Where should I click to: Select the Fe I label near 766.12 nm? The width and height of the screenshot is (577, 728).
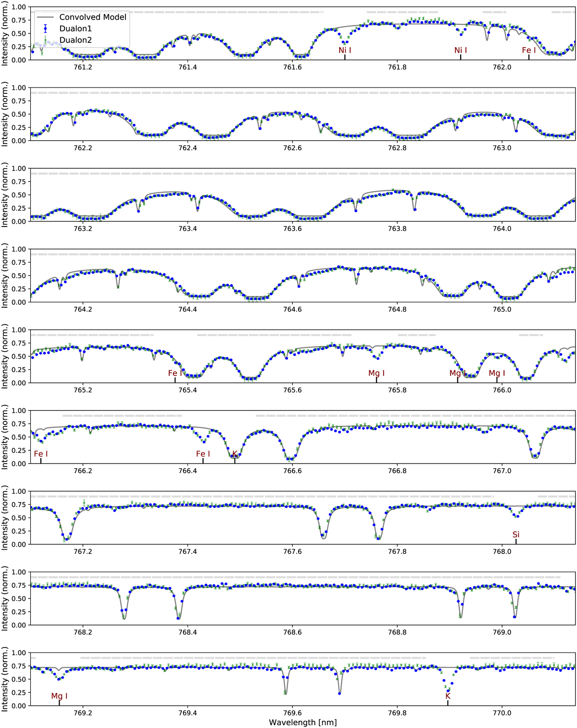41,454
